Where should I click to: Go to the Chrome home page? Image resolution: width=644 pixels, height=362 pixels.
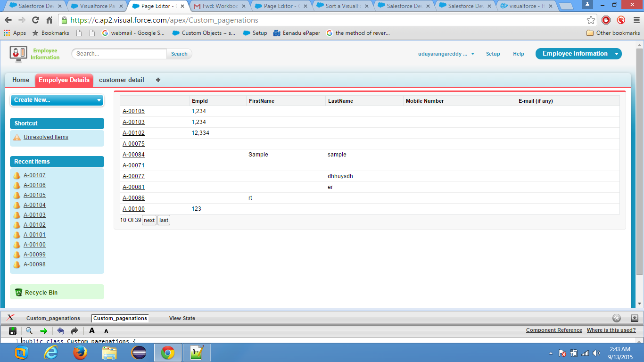tap(49, 20)
